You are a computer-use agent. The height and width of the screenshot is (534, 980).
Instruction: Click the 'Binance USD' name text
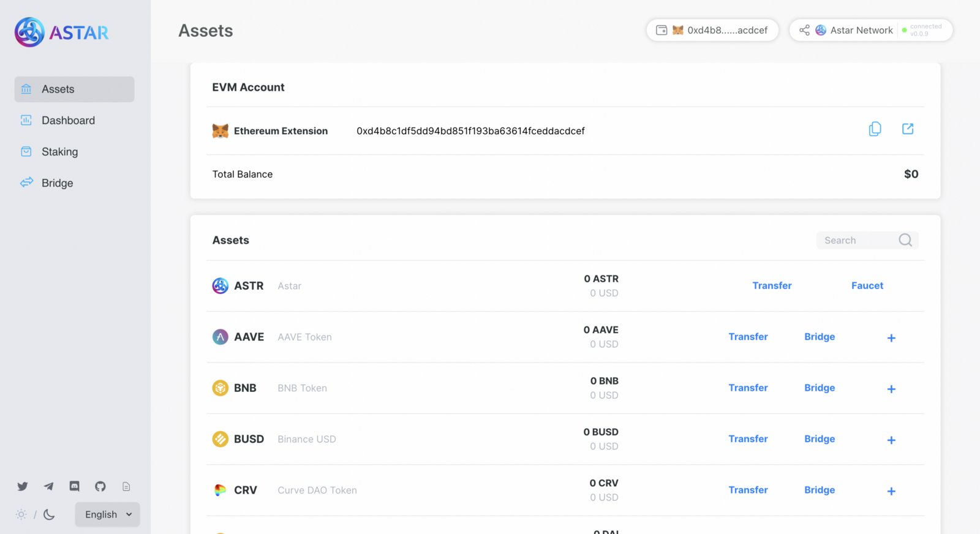[x=307, y=439]
